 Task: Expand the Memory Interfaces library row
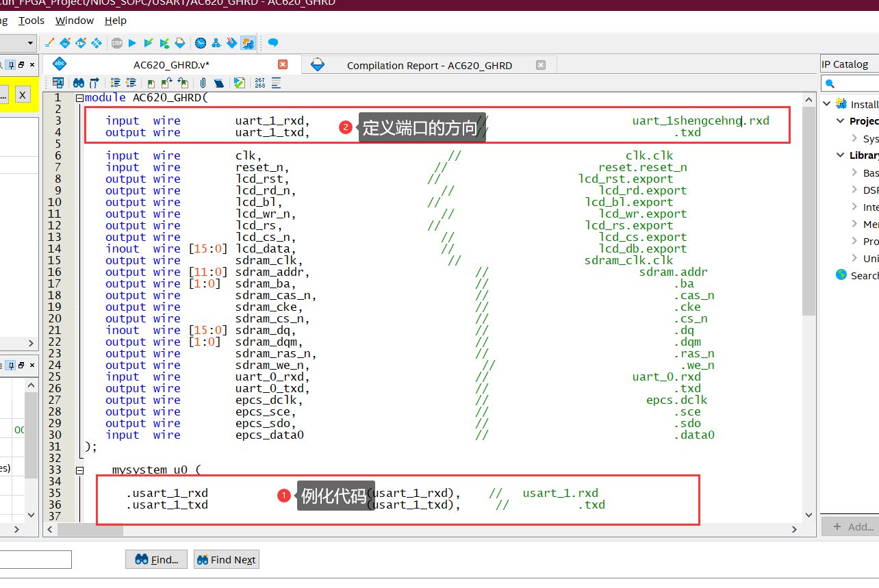click(854, 224)
